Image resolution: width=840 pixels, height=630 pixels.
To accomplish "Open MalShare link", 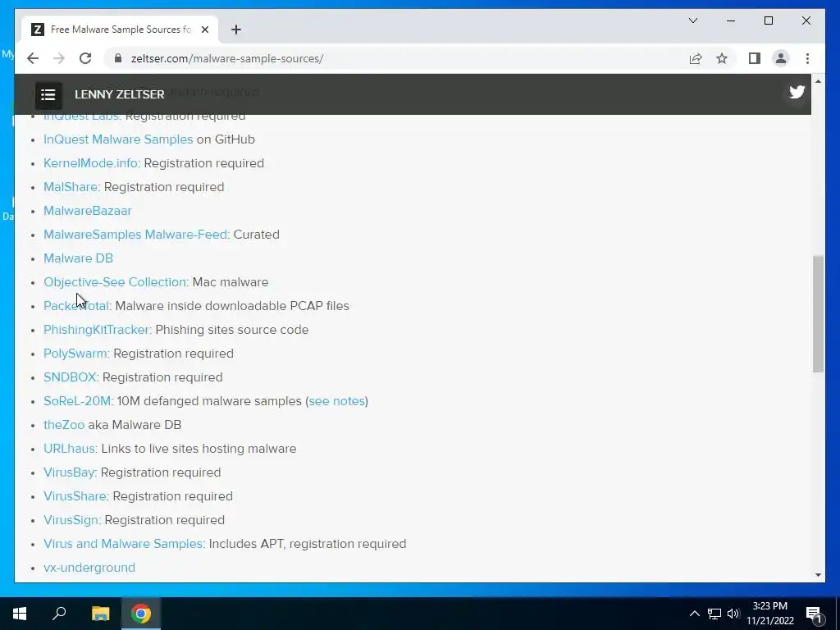I will pos(71,187).
